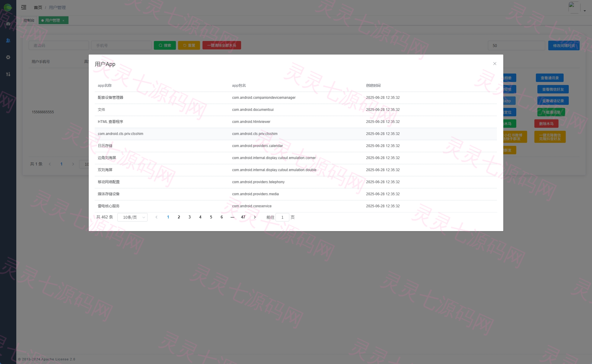Open the user avatar menu
Image resolution: width=592 pixels, height=364 pixels.
[577, 8]
